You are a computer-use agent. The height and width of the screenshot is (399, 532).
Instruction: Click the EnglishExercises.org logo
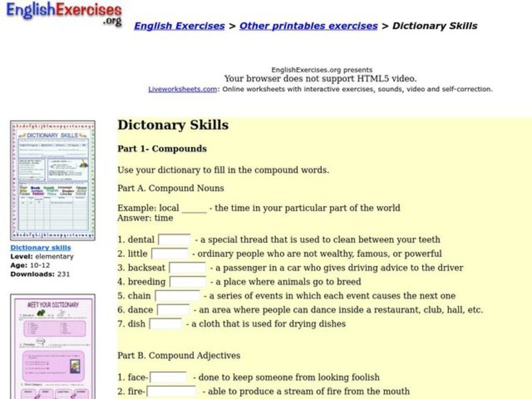63,13
